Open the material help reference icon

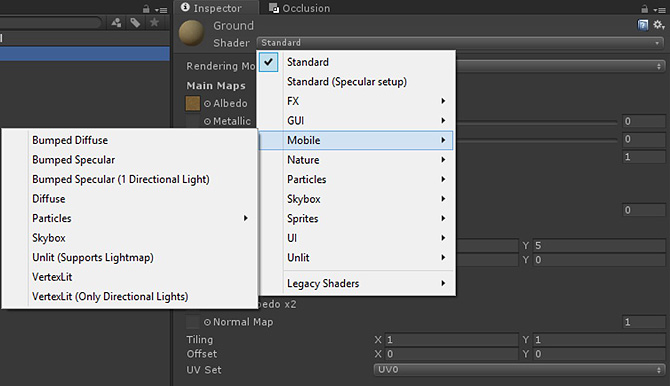(x=643, y=25)
